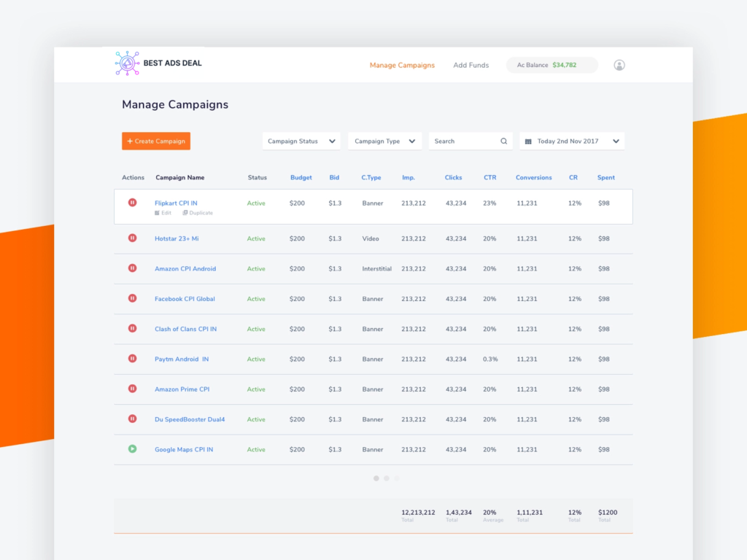
Task: Pause the Amazon CPI Android campaign
Action: [132, 268]
